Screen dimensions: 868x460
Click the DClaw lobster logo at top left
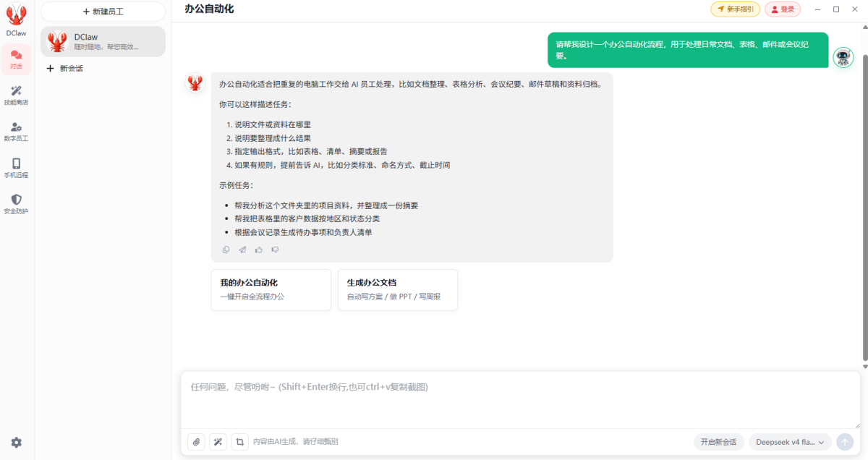click(x=16, y=15)
